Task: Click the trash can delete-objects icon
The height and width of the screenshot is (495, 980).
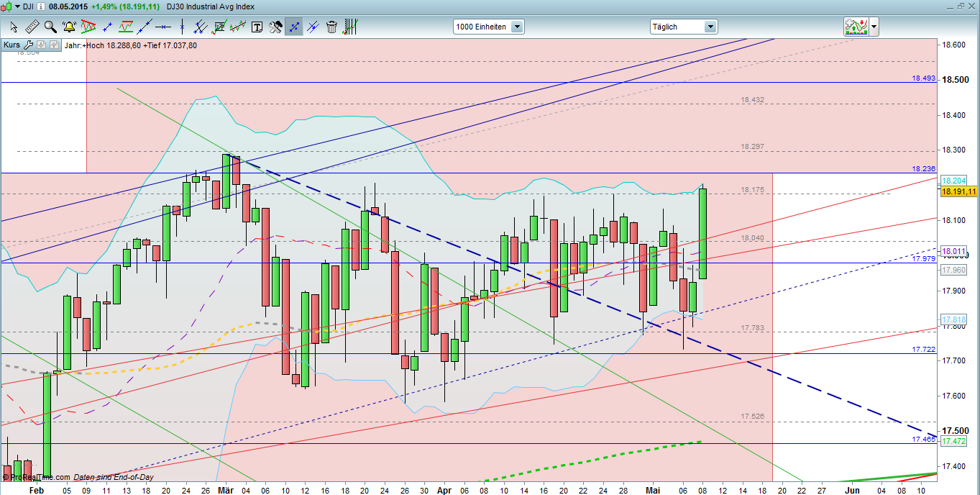Action: [x=331, y=27]
